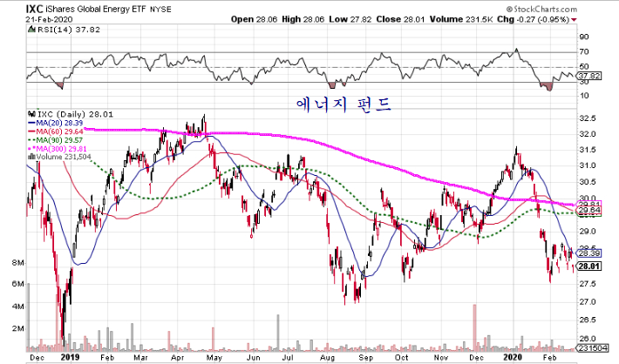Click the Feb label next to 2019

coord(107,357)
